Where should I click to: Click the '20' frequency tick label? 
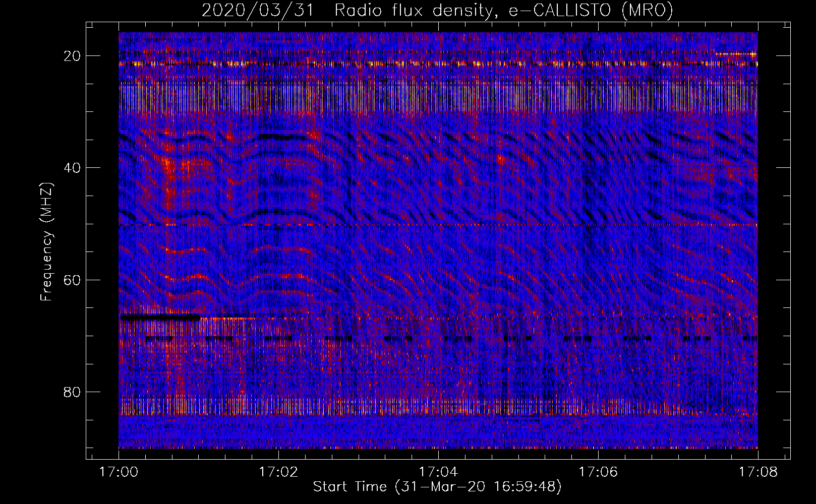tap(73, 56)
